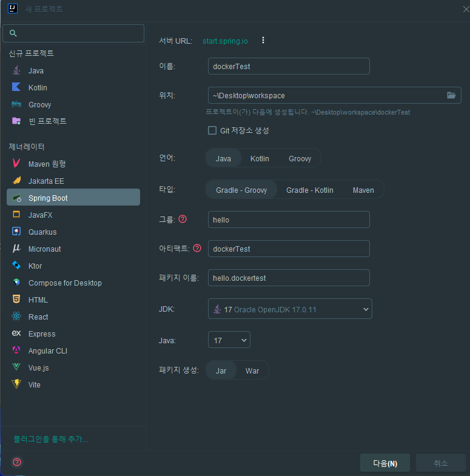This screenshot has height=476, width=470.
Task: Select Kotlin in the new project list
Action: 38,88
